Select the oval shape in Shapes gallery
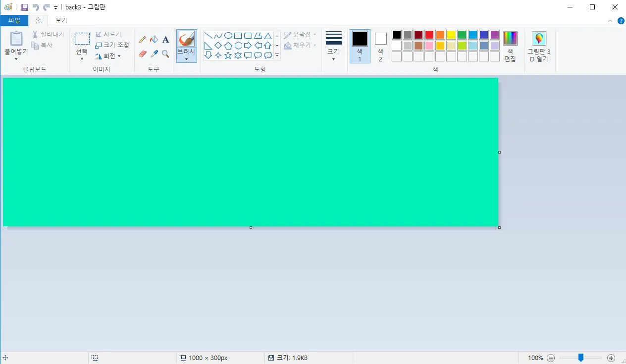The image size is (626, 364). [228, 35]
